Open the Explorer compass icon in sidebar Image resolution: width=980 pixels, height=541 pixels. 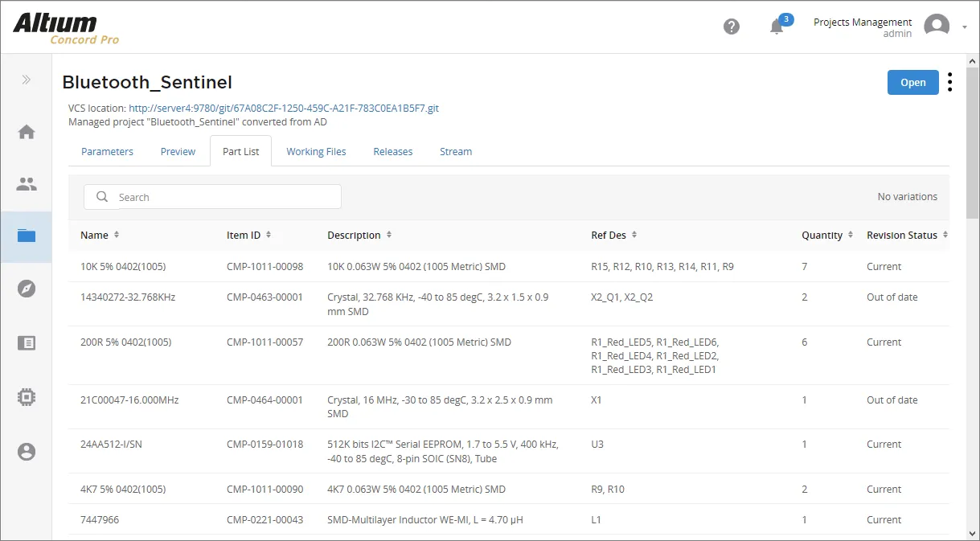pyautogui.click(x=27, y=289)
